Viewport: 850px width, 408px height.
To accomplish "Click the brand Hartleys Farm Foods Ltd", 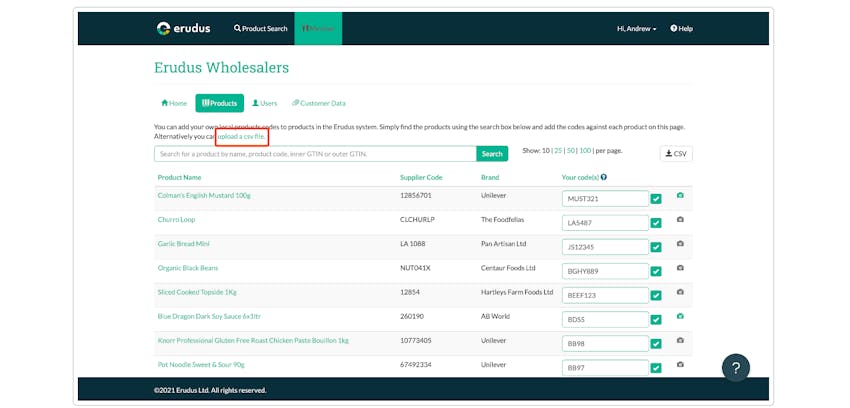I will (x=517, y=292).
